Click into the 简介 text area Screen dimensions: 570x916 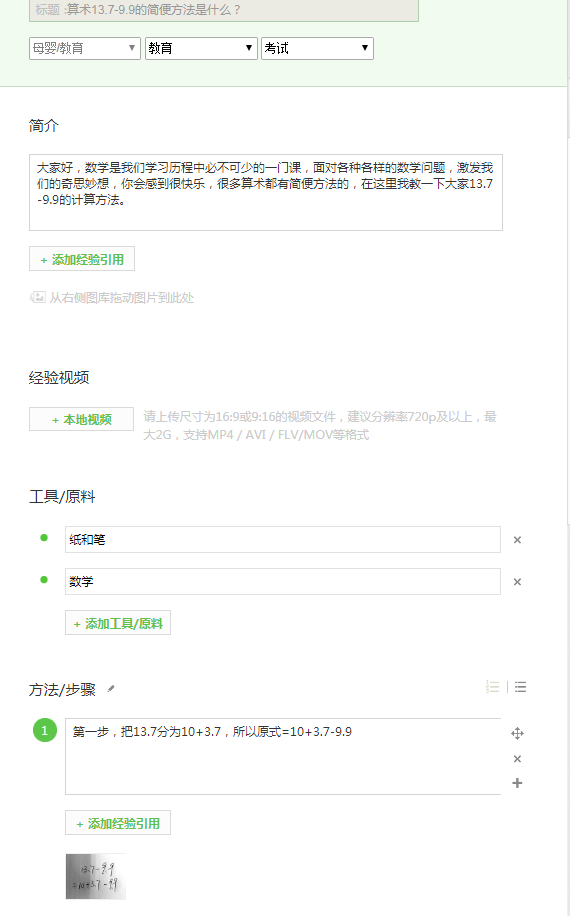266,192
